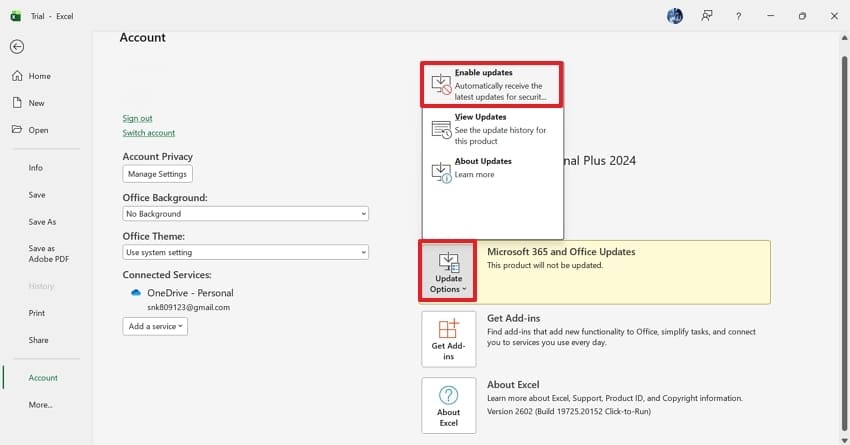This screenshot has height=445, width=850.
Task: Click the Get Add-ins grid icon
Action: pyautogui.click(x=448, y=328)
